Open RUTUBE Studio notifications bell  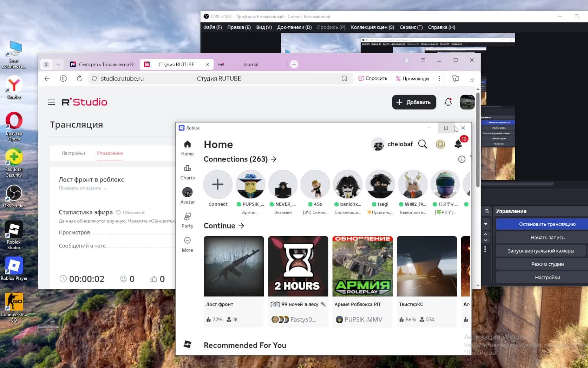448,102
